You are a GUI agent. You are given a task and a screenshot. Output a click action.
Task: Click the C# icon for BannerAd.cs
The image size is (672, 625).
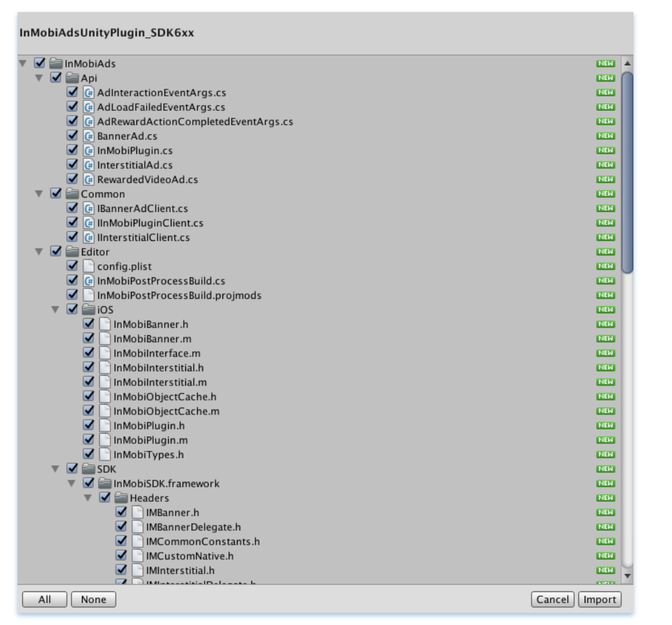tap(89, 136)
